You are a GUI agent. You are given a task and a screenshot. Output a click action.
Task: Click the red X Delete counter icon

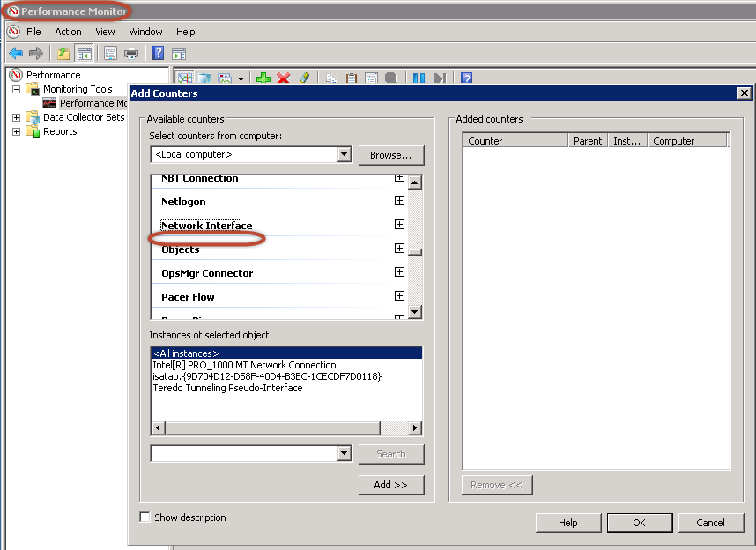(284, 78)
